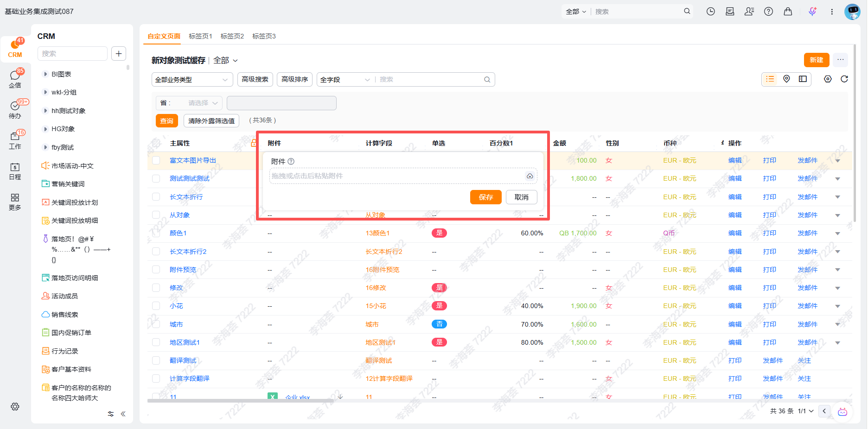
Task: Open the global search 全部 scope dropdown
Action: point(576,12)
